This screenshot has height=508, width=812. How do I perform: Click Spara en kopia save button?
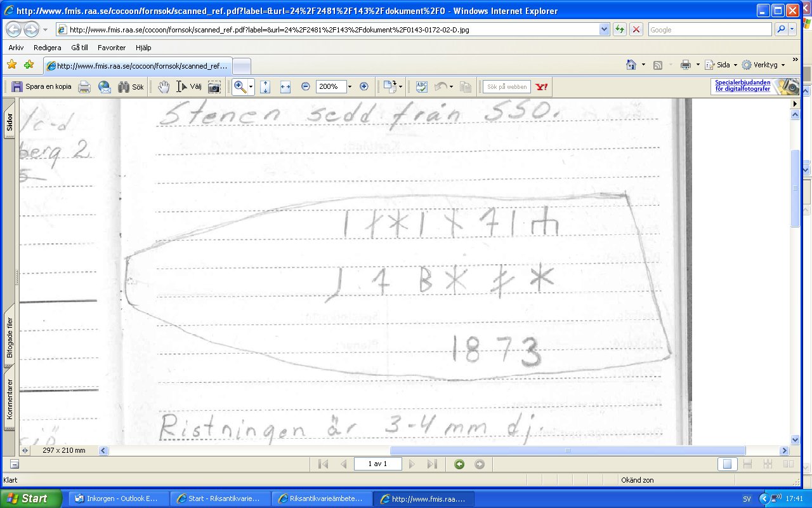(41, 87)
